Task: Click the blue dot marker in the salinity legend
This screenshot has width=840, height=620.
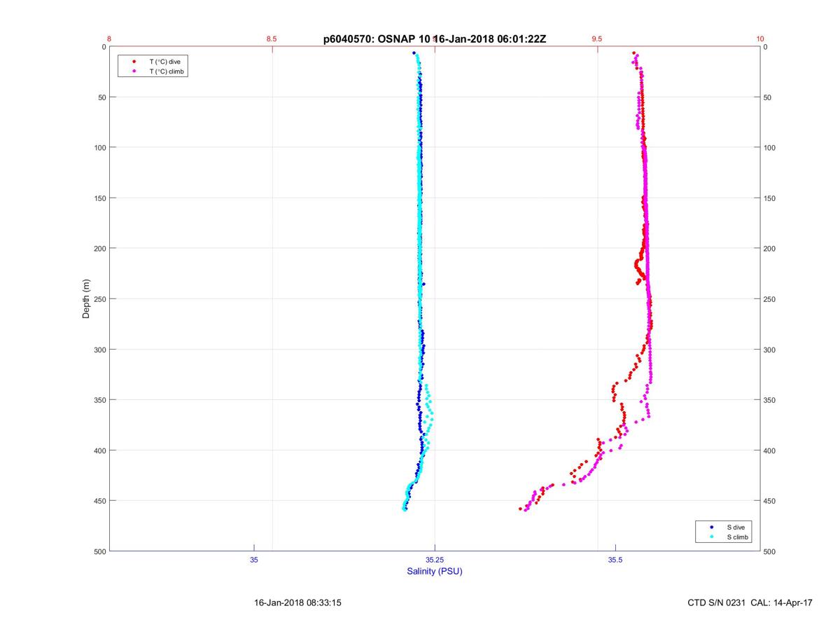Action: (x=711, y=527)
